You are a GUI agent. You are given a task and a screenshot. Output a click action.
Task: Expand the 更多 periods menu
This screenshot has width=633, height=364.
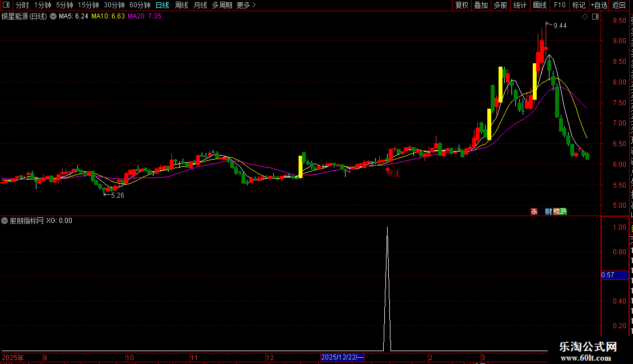[246, 5]
